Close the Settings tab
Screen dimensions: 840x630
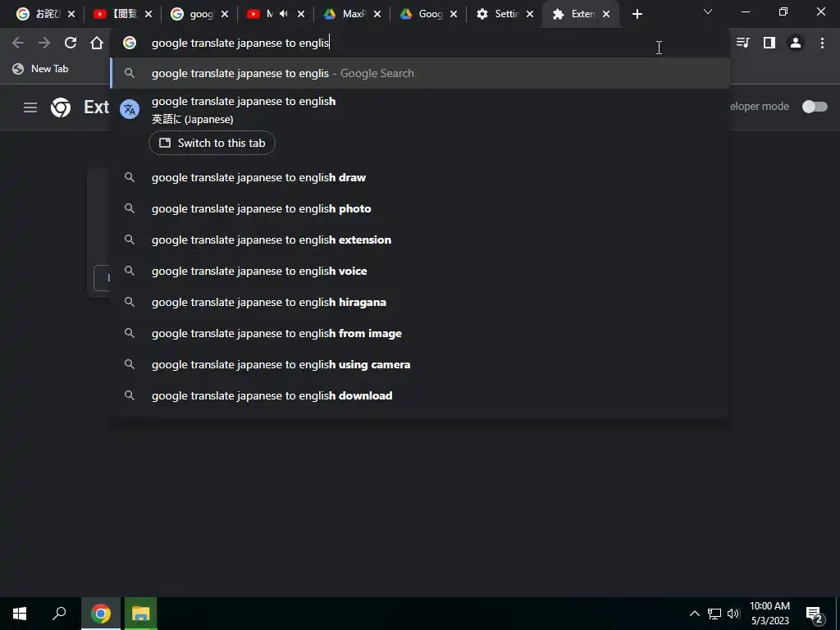point(530,15)
